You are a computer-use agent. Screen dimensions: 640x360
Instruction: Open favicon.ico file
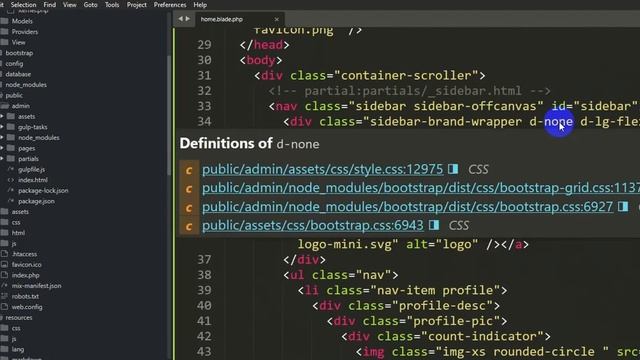[27, 265]
